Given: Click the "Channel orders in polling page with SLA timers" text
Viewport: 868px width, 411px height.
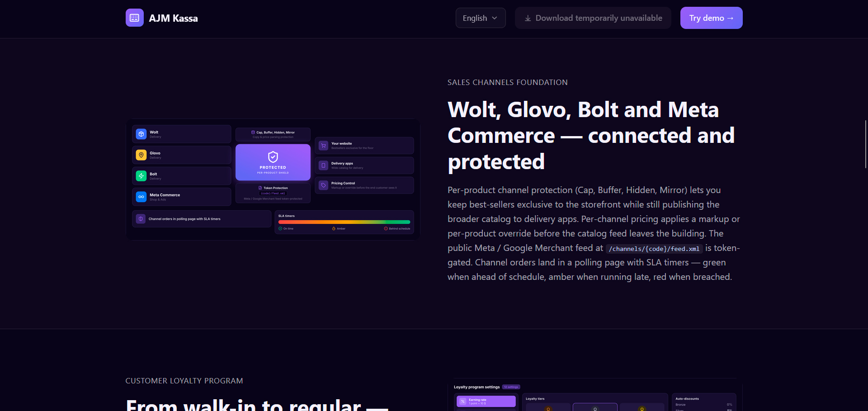Looking at the screenshot, I should [x=184, y=219].
